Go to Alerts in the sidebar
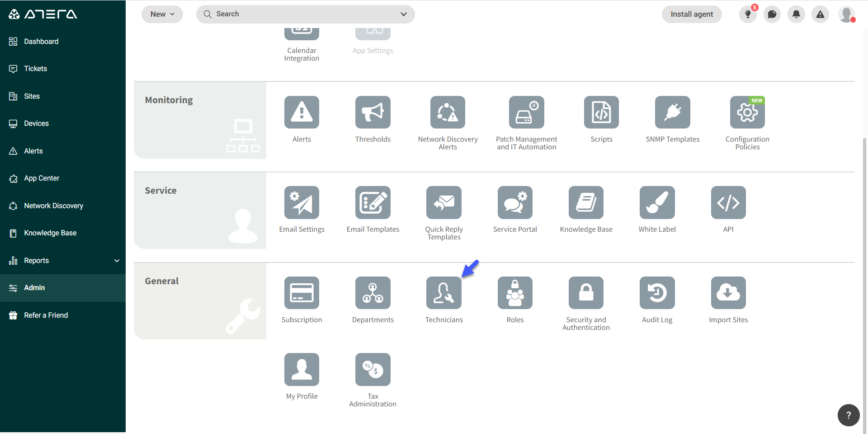 click(63, 151)
